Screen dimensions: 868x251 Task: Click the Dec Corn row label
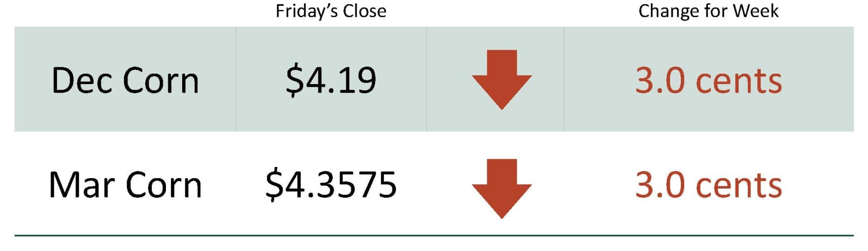click(x=125, y=81)
